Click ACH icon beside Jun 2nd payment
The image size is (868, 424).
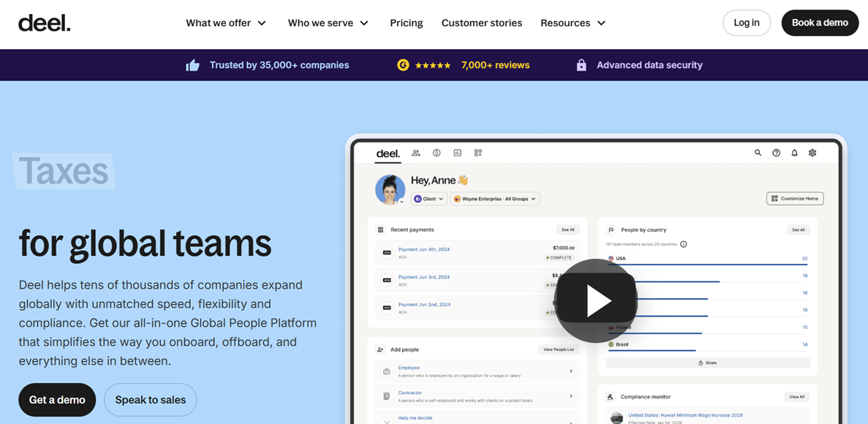coord(388,308)
